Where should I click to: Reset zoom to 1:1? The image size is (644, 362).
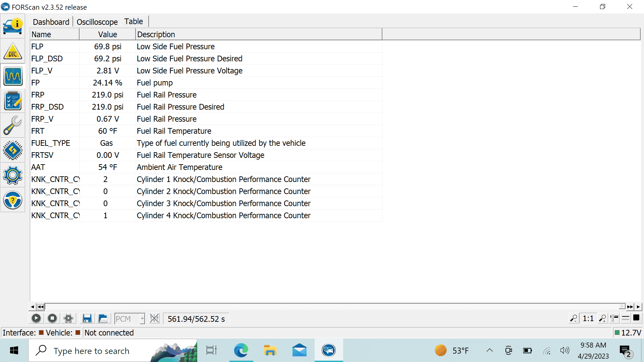588,318
